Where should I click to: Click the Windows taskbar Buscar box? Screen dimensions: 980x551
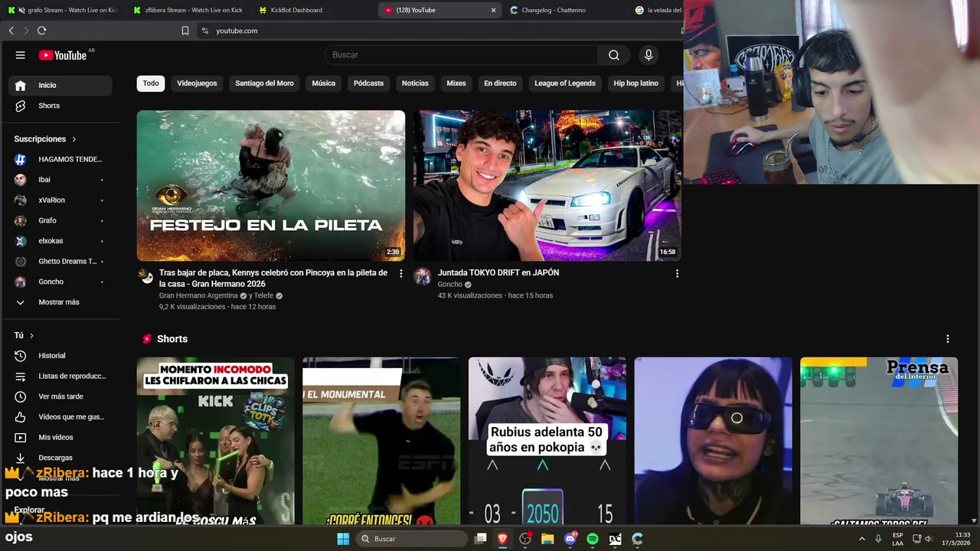(x=412, y=539)
